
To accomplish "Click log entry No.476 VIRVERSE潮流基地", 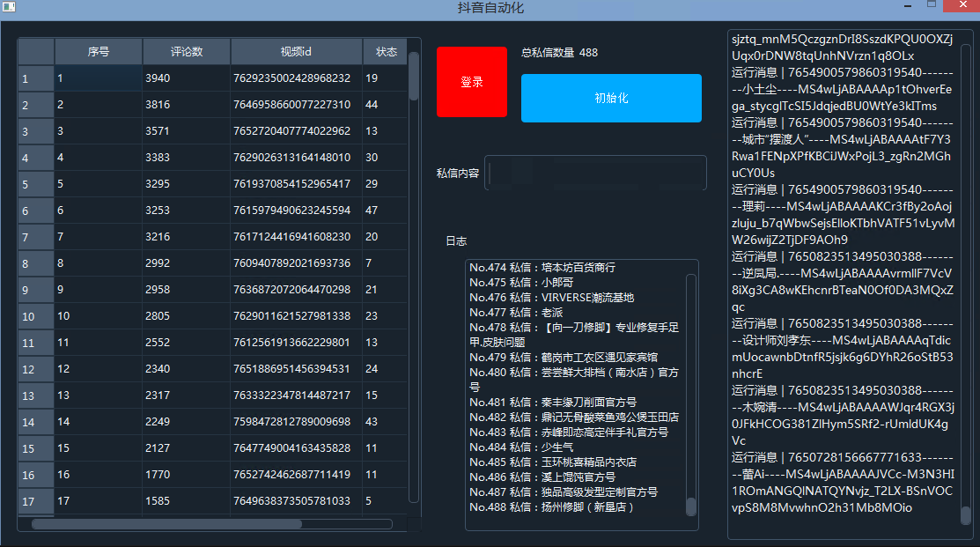I will (x=552, y=298).
